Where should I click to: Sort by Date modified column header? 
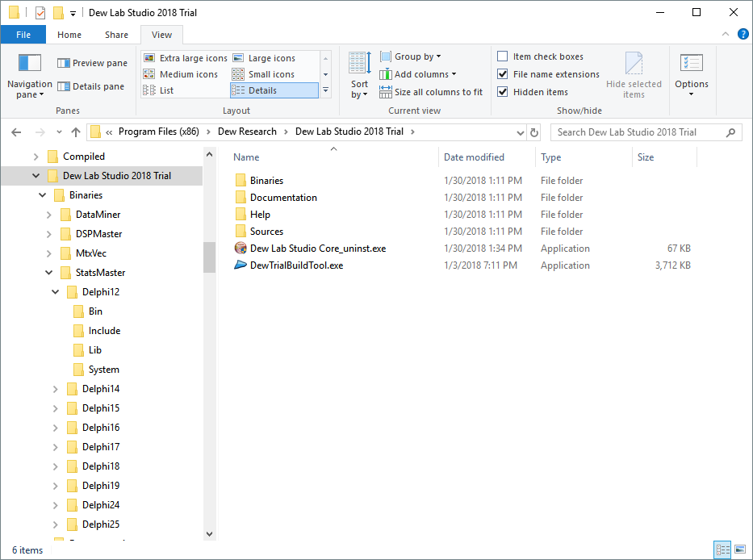coord(487,157)
